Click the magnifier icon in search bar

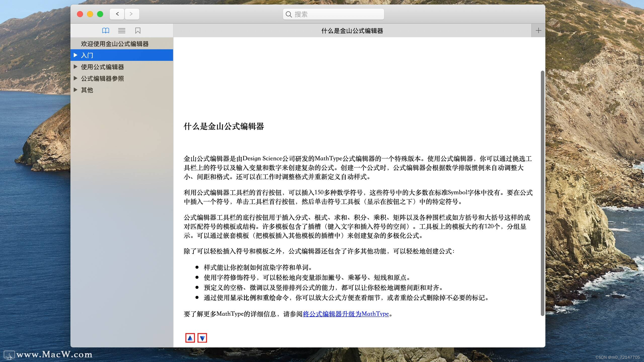tap(289, 14)
